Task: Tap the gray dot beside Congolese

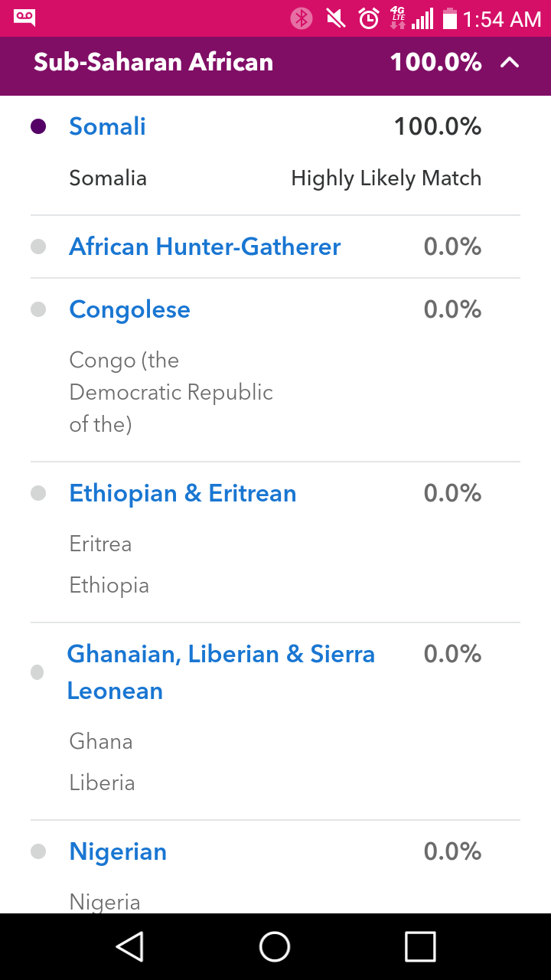Action: coord(38,309)
